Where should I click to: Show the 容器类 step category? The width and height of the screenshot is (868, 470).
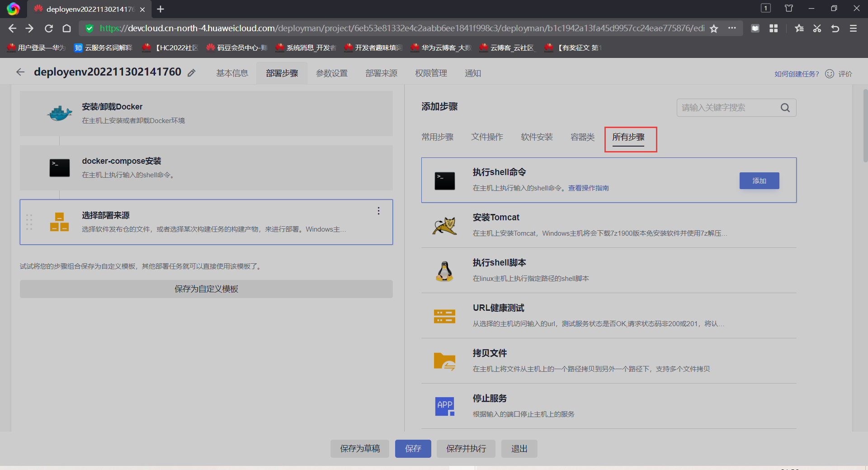click(583, 137)
